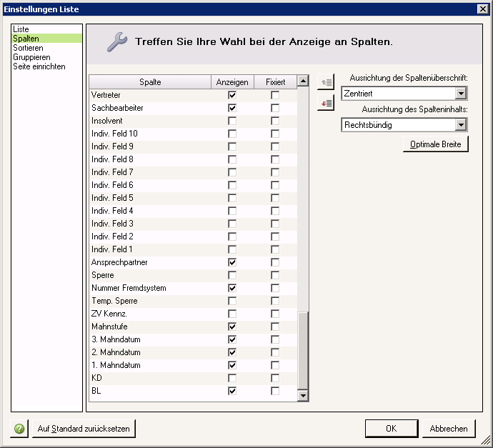The height and width of the screenshot is (448, 493).
Task: Uncheck Anzeigen for BL
Action: 232,391
